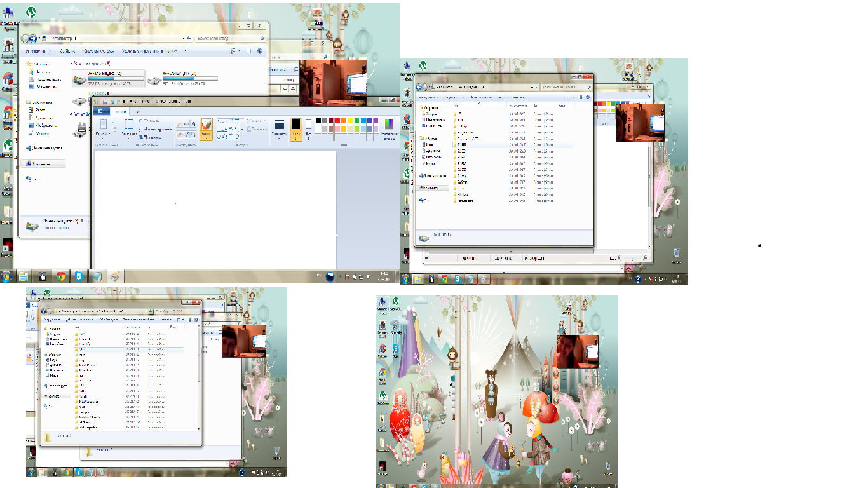The width and height of the screenshot is (868, 488).
Task: Select the Pencil tool in Paint Tools group
Action: [x=180, y=124]
